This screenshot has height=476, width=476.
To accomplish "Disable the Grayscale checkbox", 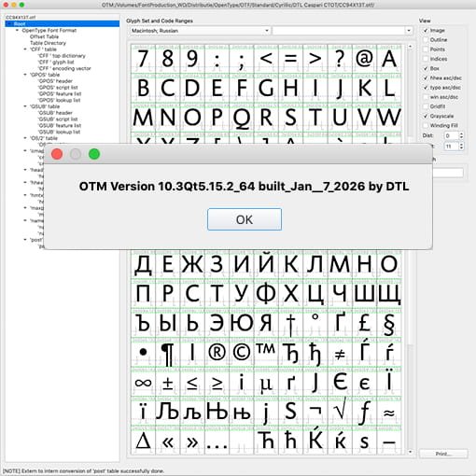I will click(426, 116).
